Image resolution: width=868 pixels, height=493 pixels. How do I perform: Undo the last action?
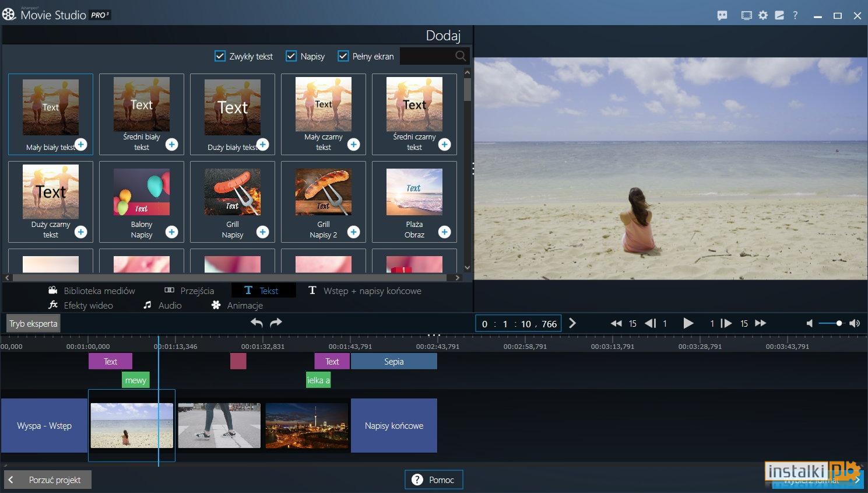[256, 323]
